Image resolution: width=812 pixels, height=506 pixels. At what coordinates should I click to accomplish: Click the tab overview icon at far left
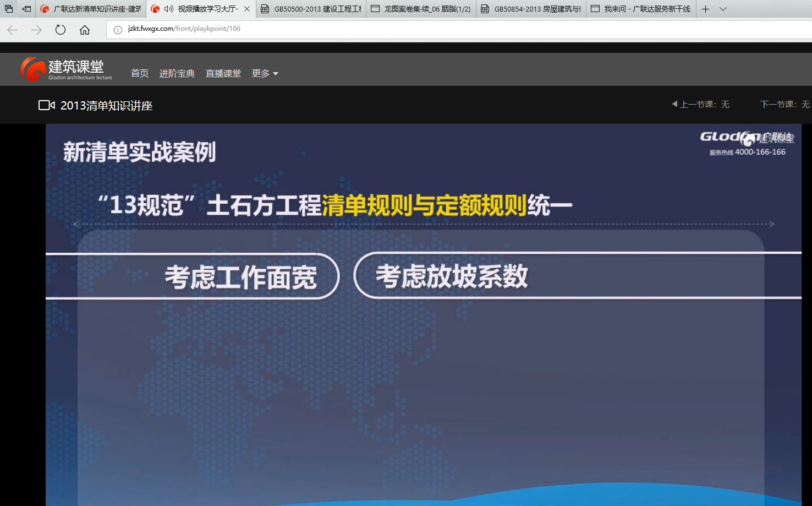coord(9,9)
